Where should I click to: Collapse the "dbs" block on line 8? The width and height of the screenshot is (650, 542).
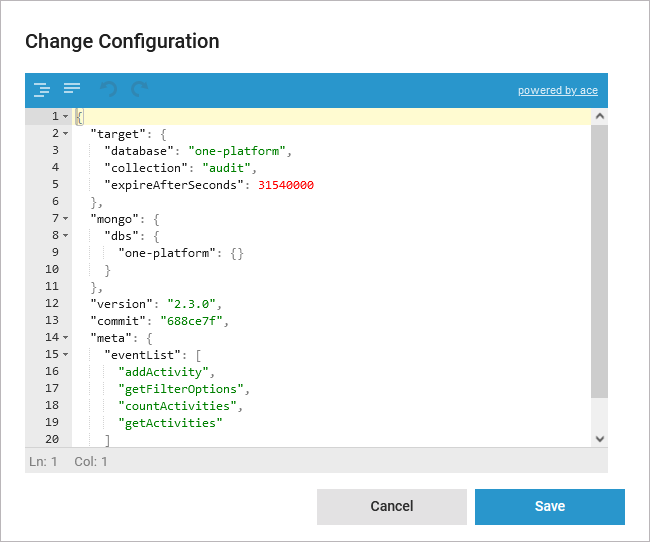coord(65,235)
